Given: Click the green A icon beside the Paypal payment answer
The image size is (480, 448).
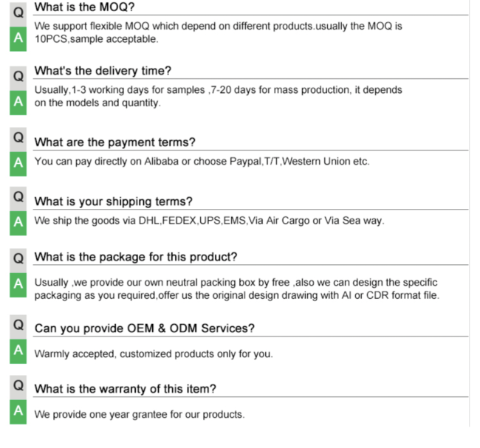Looking at the screenshot, I should pyautogui.click(x=18, y=164).
